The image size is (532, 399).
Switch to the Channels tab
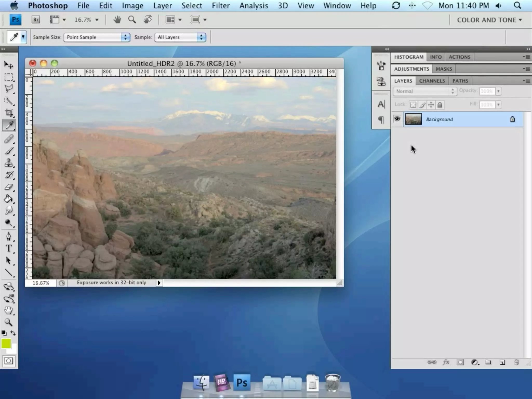point(432,81)
